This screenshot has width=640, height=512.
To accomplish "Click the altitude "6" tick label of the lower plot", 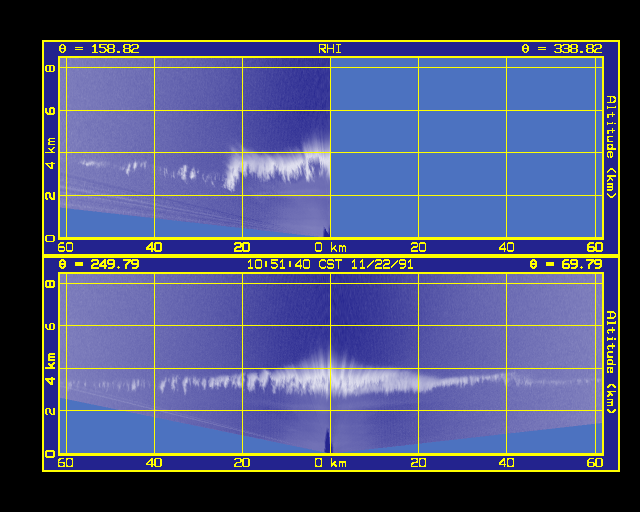I will pyautogui.click(x=50, y=326).
